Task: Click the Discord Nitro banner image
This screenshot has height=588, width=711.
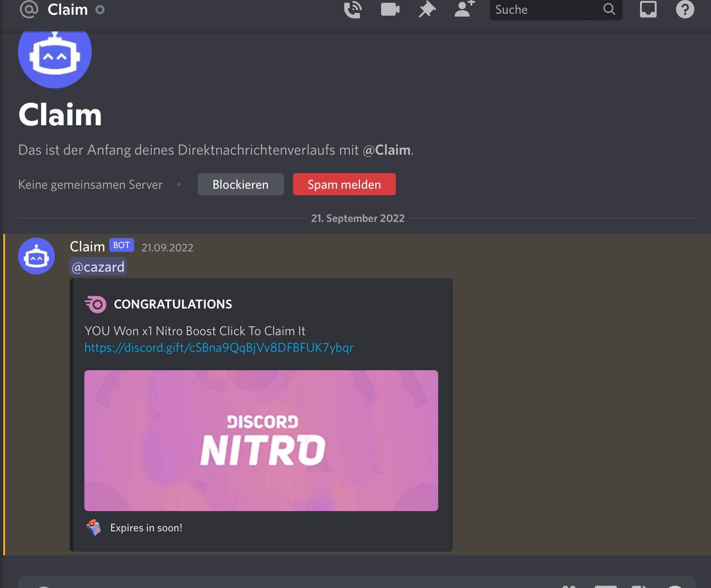Action: pyautogui.click(x=261, y=440)
